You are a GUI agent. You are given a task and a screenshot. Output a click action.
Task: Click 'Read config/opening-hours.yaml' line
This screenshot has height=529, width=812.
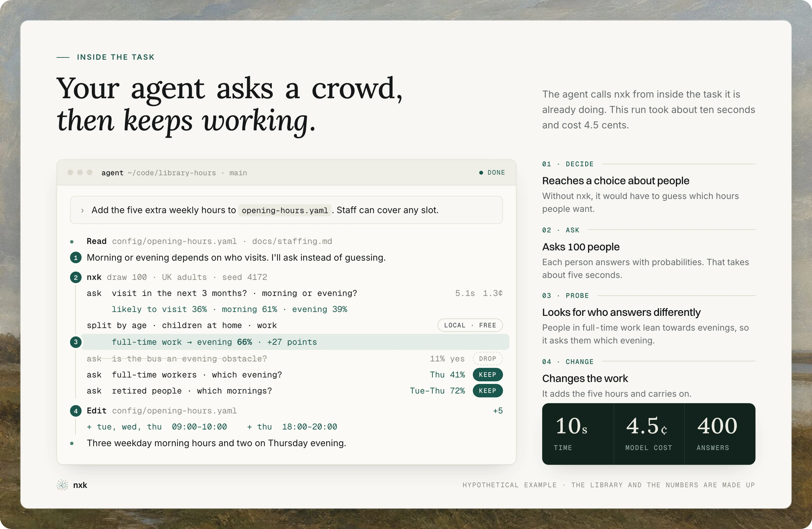[209, 241]
